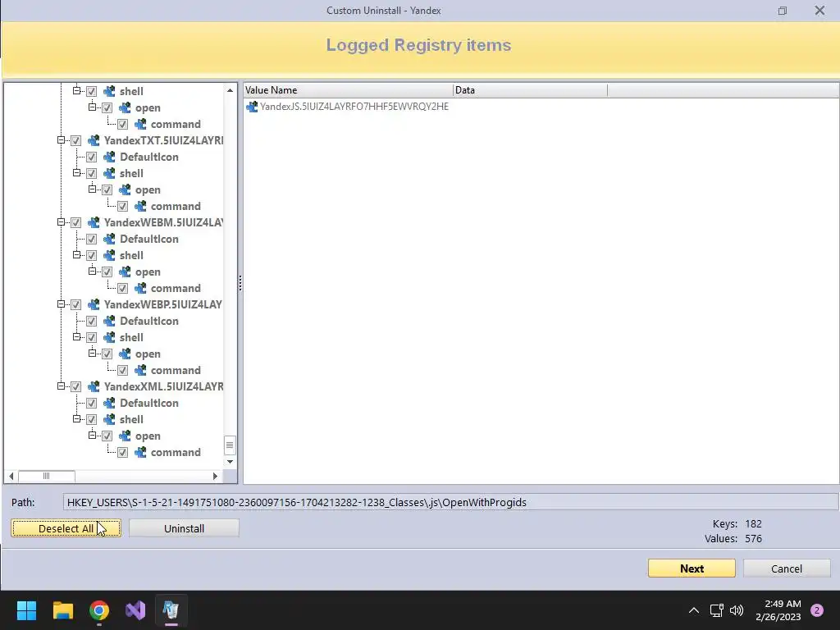This screenshot has height=630, width=840.
Task: Uncheck the YandexXML key checkbox
Action: tap(75, 386)
